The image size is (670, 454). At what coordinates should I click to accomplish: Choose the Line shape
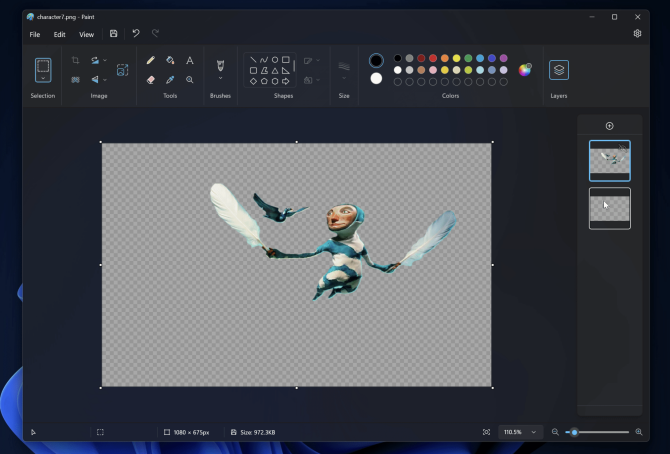point(253,60)
